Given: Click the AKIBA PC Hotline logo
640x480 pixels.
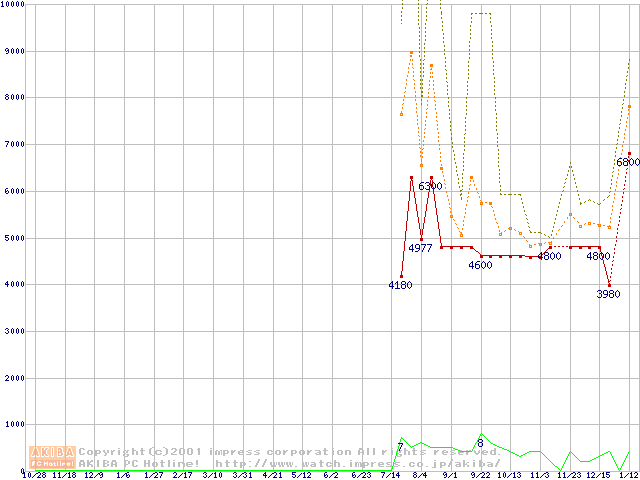Looking at the screenshot, I should [x=53, y=457].
